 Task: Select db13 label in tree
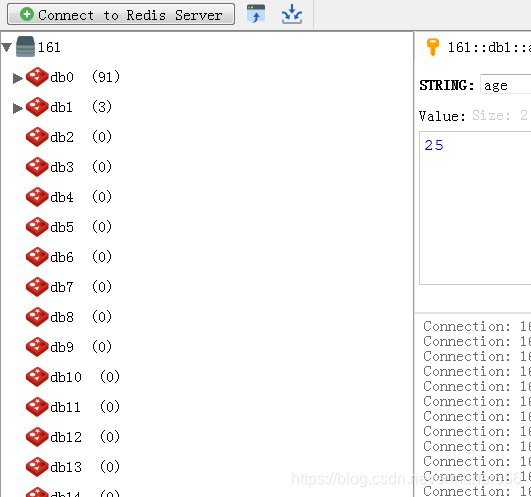pyautogui.click(x=66, y=467)
